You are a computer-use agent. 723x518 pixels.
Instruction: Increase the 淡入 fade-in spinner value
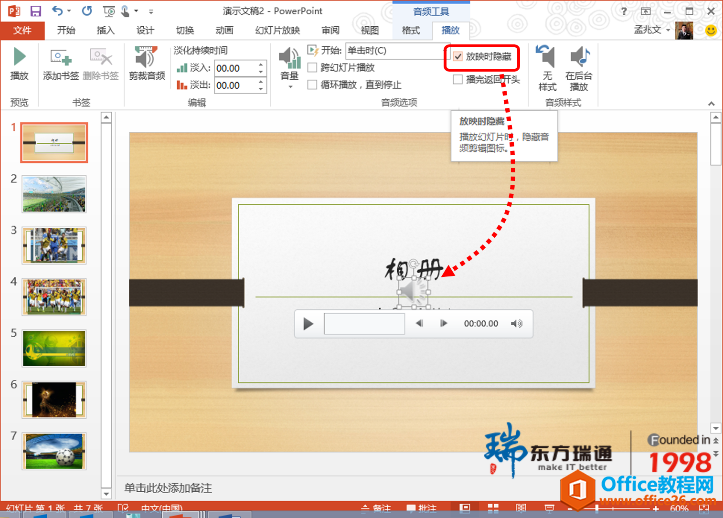point(261,65)
